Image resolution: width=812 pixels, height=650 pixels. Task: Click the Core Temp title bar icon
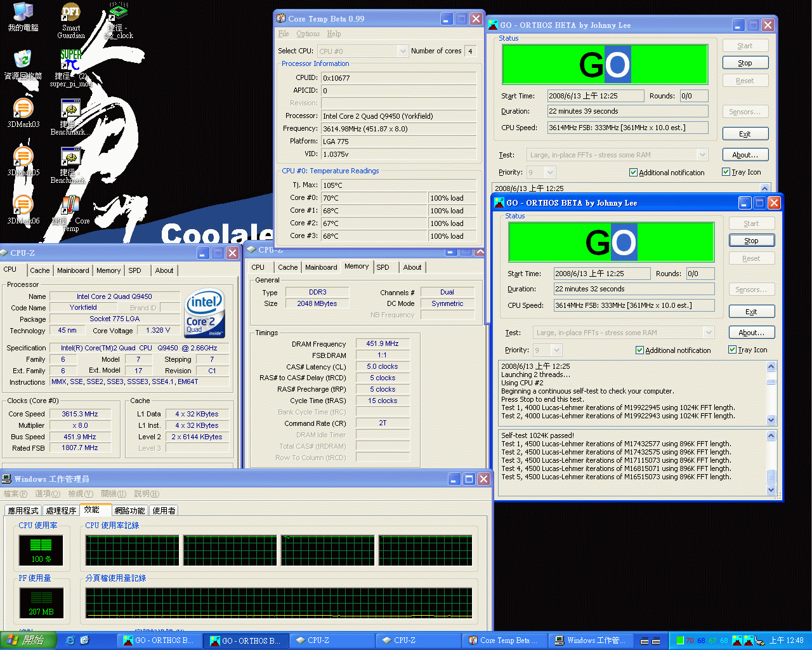click(x=281, y=18)
